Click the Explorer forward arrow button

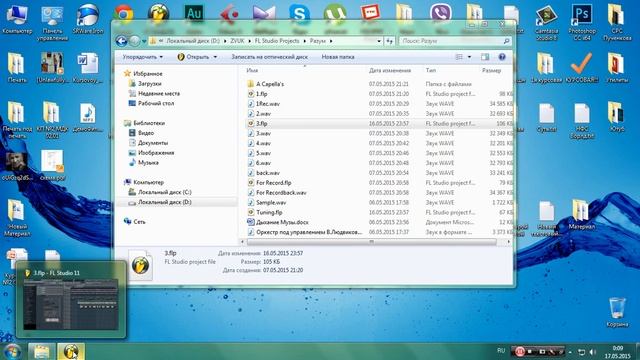[x=134, y=41]
